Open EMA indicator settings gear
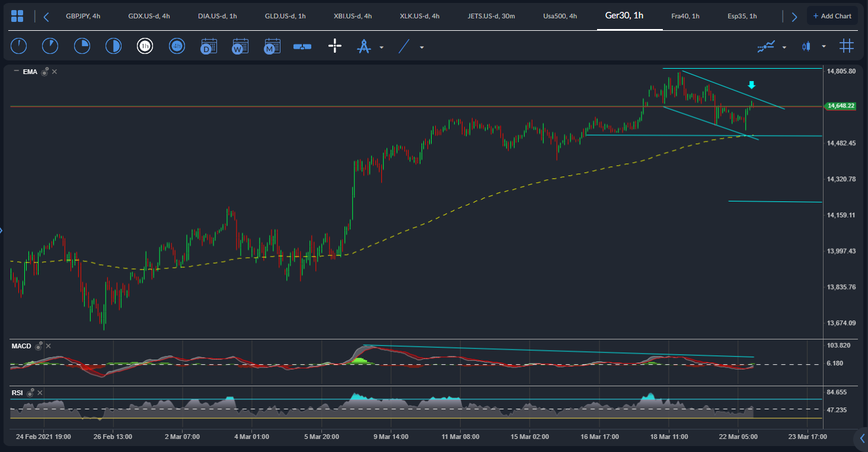This screenshot has width=868, height=452. 44,72
